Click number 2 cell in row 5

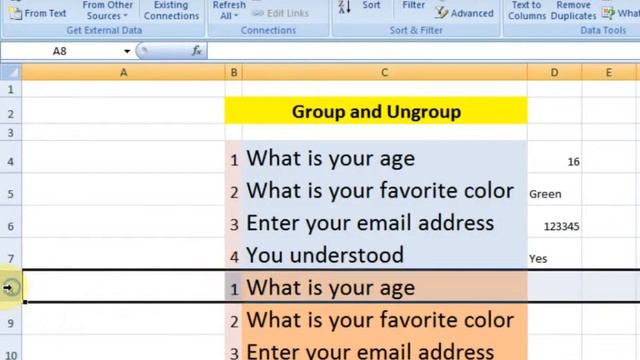[233, 190]
